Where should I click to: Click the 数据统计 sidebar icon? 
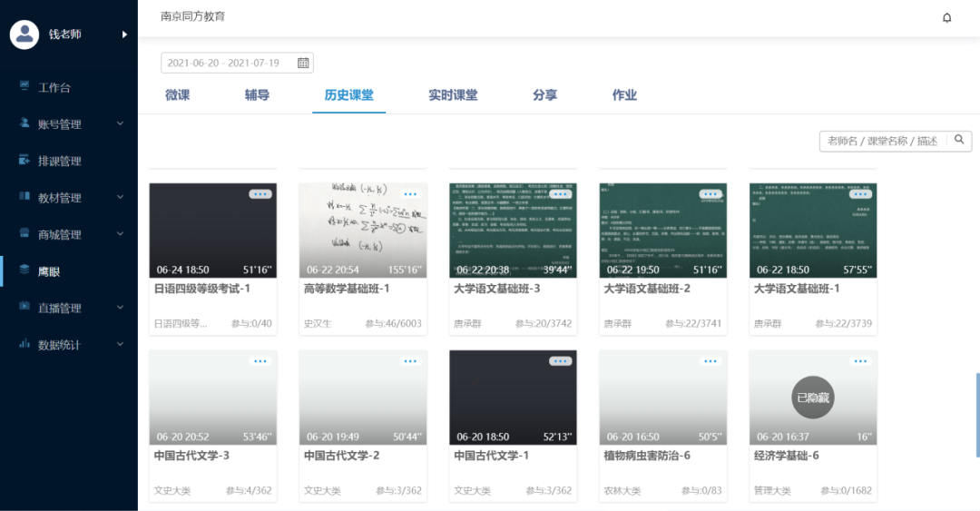coord(24,343)
